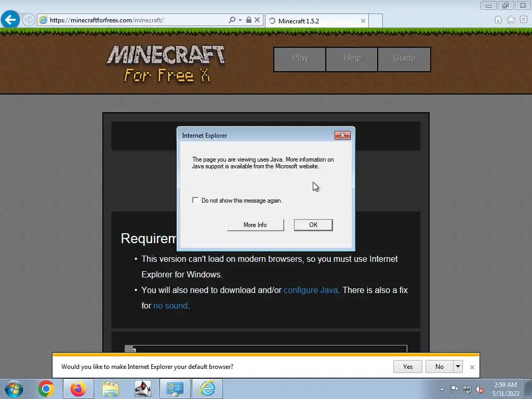The image size is (532, 399).
Task: View the security lock icon report
Action: click(249, 20)
